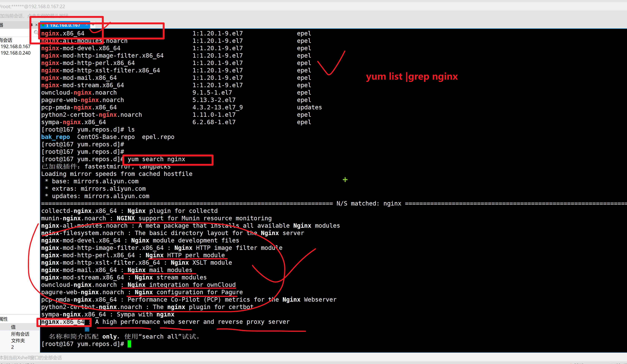Click nginx-filesystem.noarch search result line
Screen dimensions: 627x364
tap(173, 233)
